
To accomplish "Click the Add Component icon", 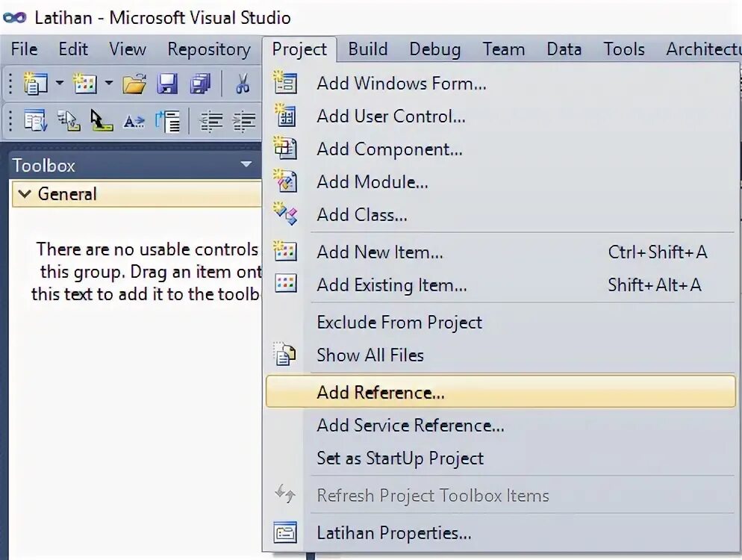I will [285, 148].
